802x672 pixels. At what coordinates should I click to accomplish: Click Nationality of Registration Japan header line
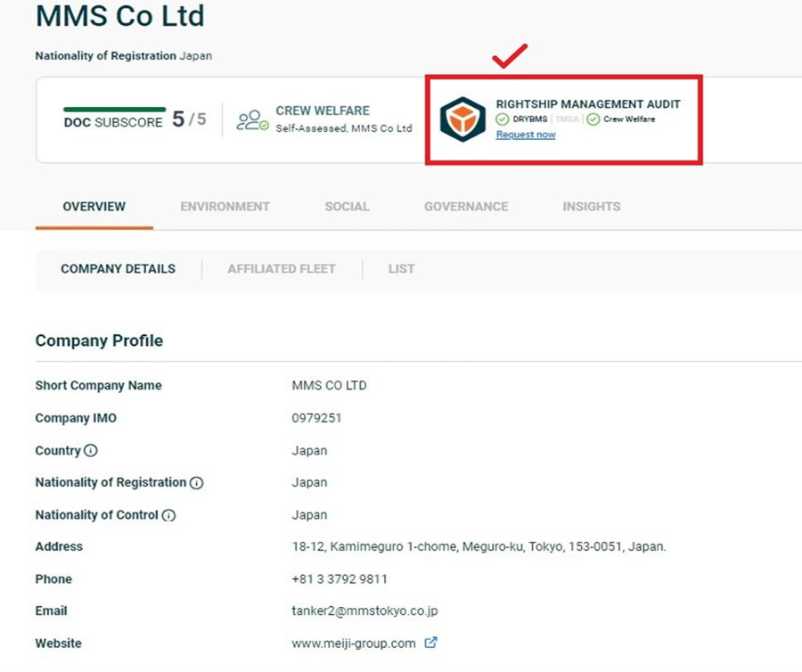click(124, 56)
